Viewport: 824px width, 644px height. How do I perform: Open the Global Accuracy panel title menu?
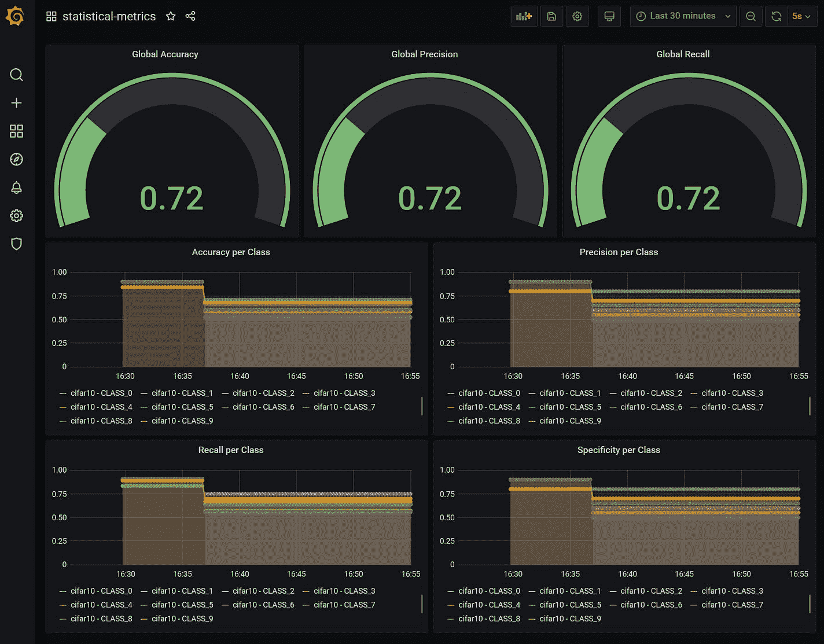165,54
